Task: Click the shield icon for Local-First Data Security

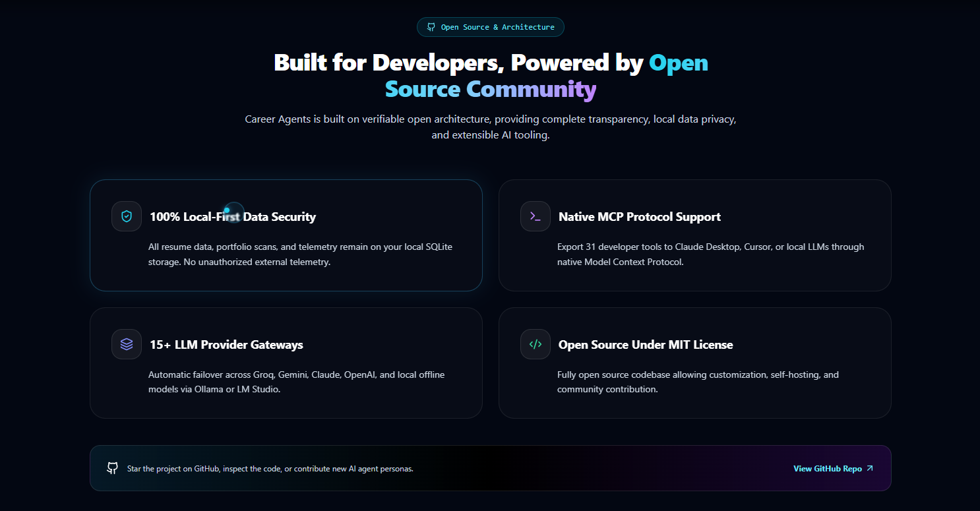Action: click(127, 216)
